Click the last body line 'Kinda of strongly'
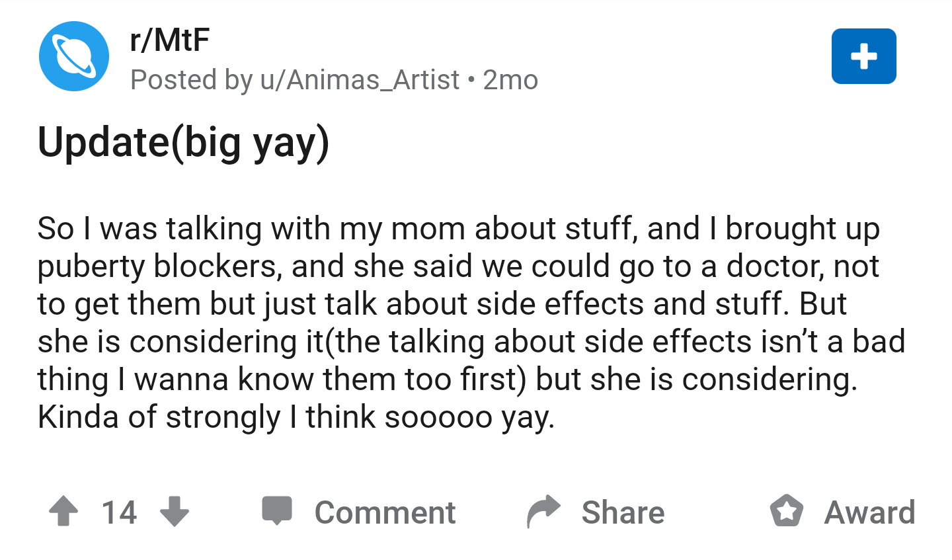 click(296, 418)
